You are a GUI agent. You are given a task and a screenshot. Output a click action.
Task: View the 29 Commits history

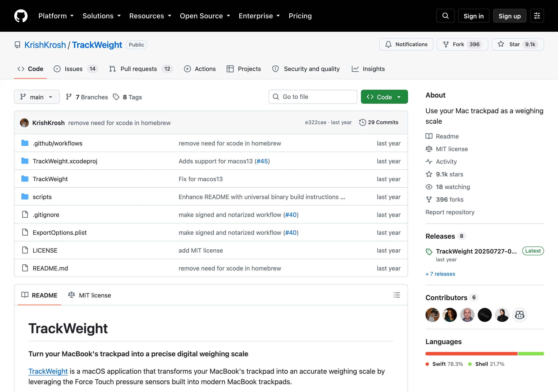(379, 122)
